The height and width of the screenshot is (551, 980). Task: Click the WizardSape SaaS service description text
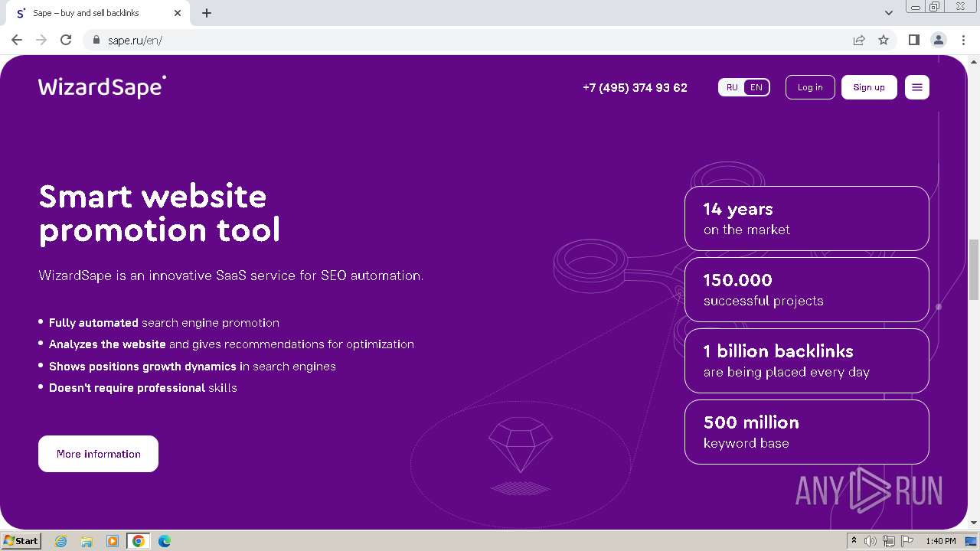(230, 275)
